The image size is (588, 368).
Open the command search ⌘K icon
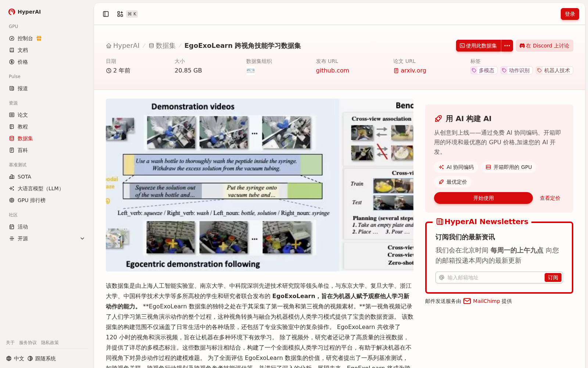[x=120, y=14]
